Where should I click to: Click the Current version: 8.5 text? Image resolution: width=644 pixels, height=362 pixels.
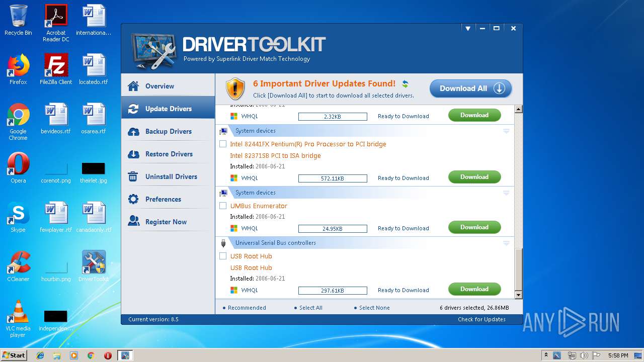pyautogui.click(x=153, y=319)
